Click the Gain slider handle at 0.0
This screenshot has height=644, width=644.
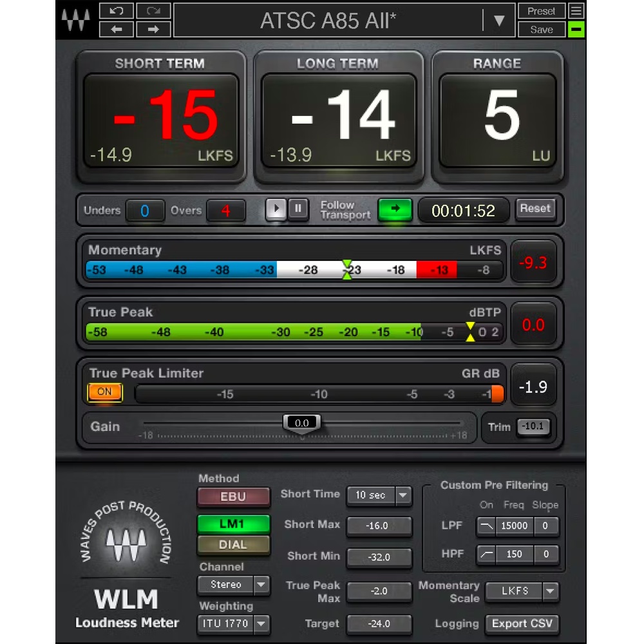point(302,422)
